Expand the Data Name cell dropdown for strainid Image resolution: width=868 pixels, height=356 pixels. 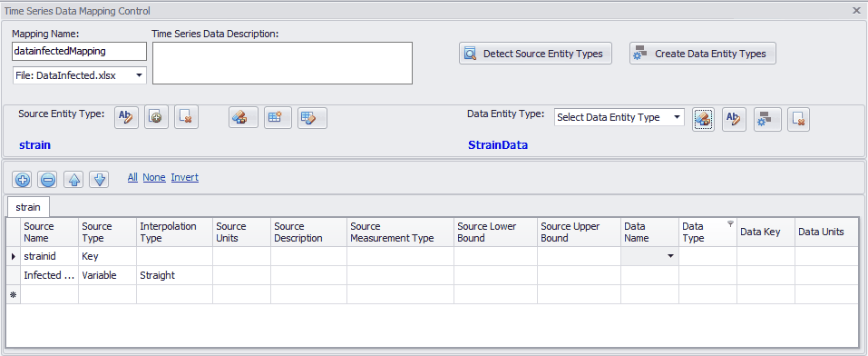[670, 256]
